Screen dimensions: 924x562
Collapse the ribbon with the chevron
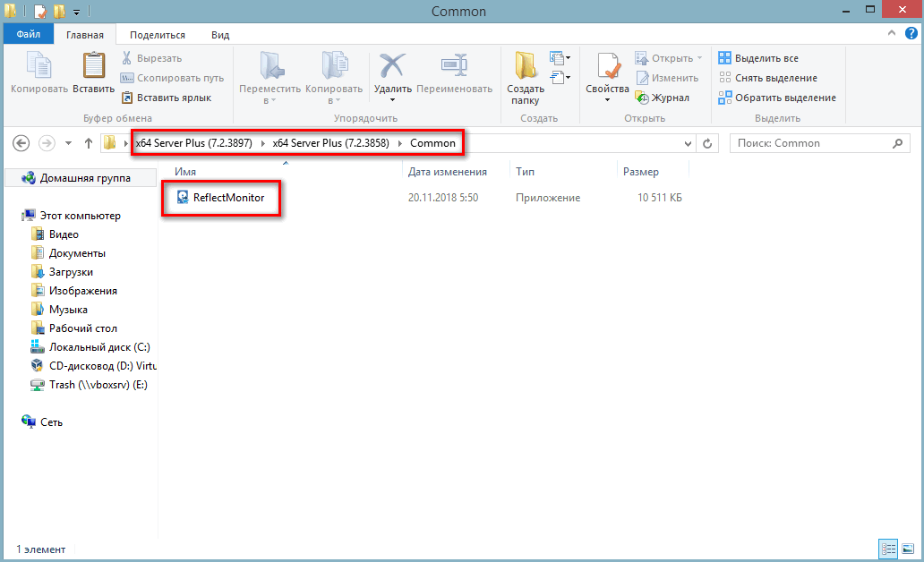tap(892, 34)
